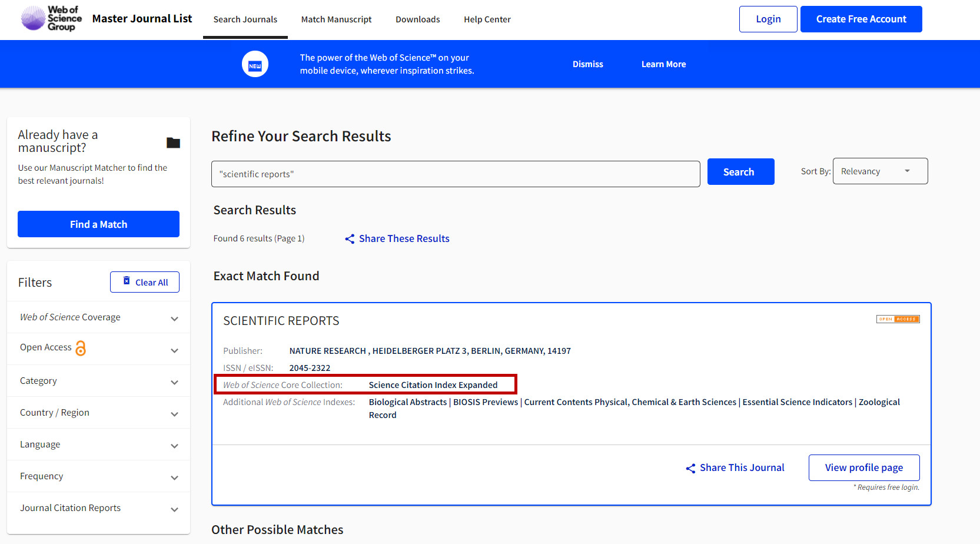This screenshot has height=544, width=980.
Task: Open the Search Journals tab
Action: point(245,19)
